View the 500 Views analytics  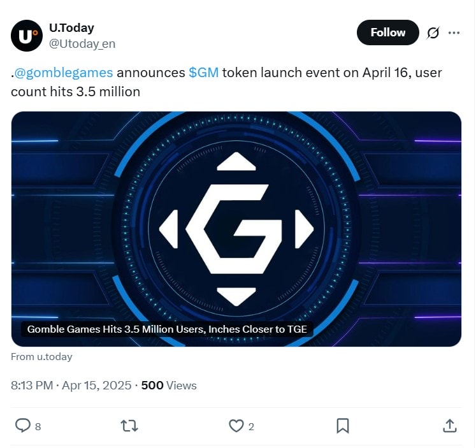(x=168, y=386)
